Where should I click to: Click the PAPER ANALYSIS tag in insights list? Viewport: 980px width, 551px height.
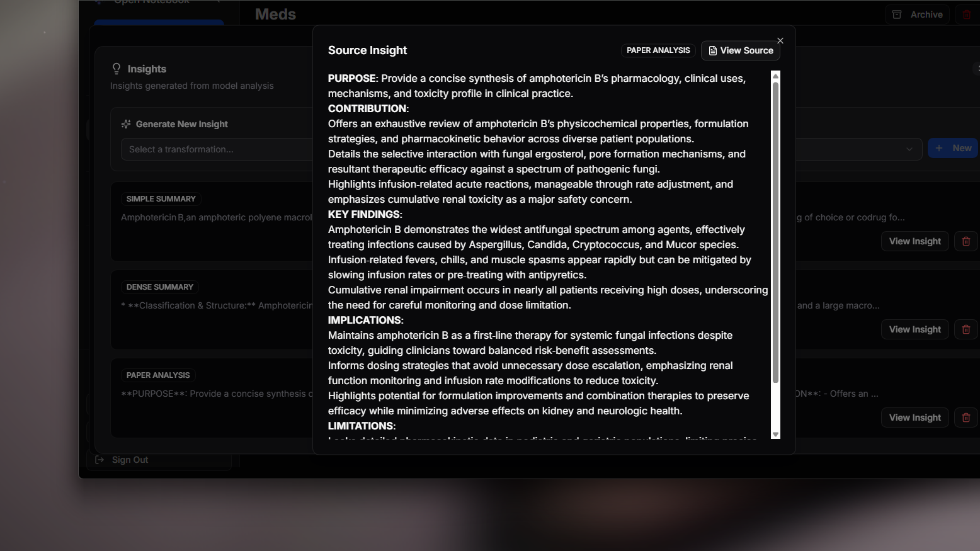coord(158,375)
